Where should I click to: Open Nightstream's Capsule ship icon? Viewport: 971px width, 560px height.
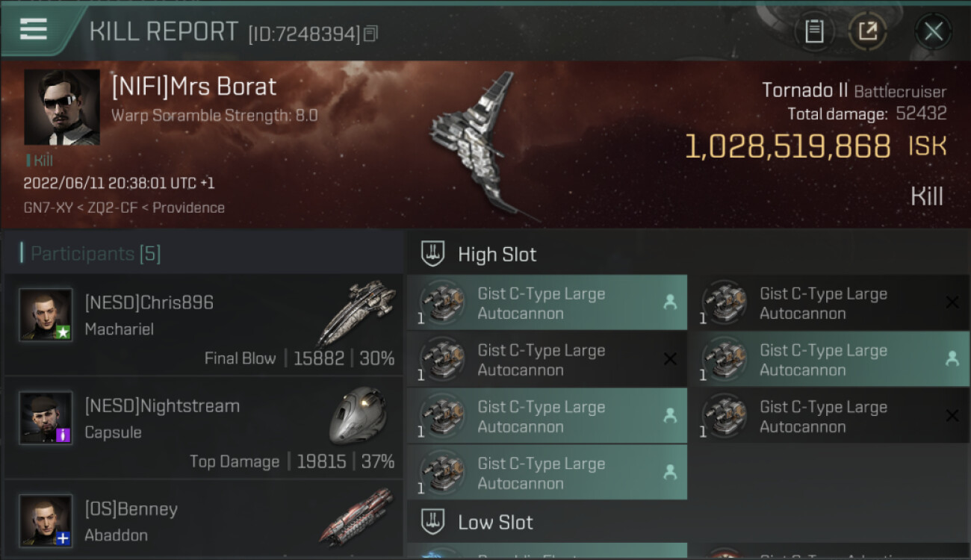click(x=358, y=416)
